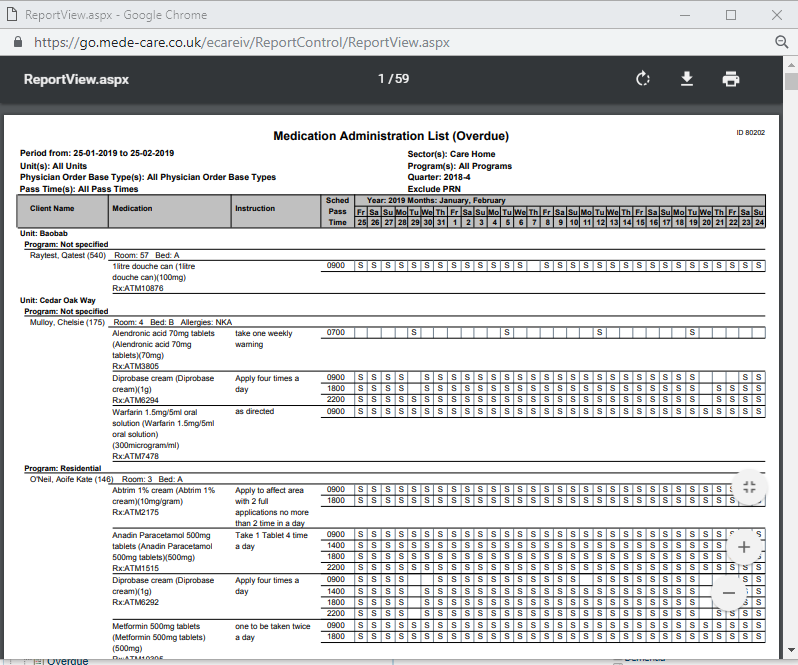Zoom out using the minus button

tap(728, 592)
